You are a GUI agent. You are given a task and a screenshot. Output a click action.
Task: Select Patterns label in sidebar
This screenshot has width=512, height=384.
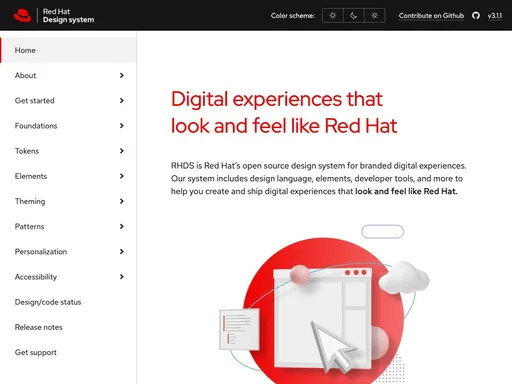(29, 226)
